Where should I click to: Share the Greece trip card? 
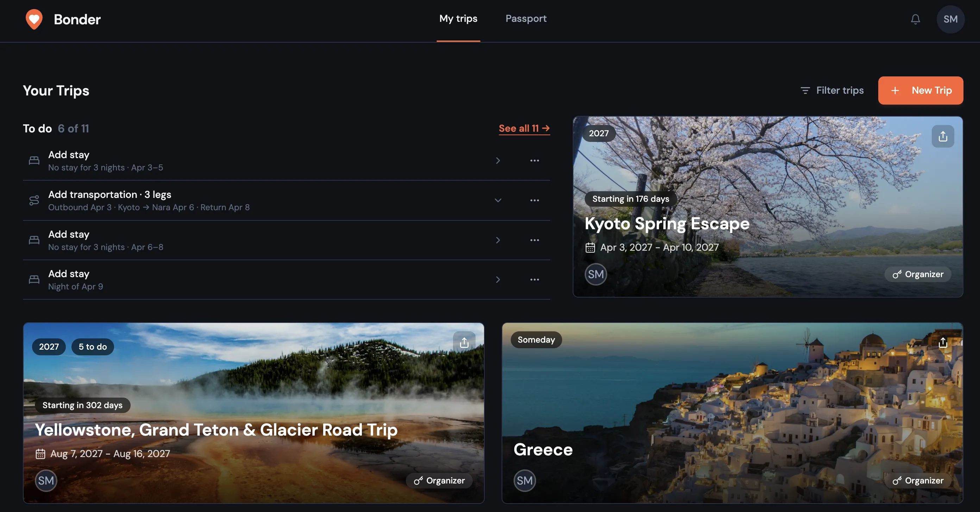click(943, 342)
